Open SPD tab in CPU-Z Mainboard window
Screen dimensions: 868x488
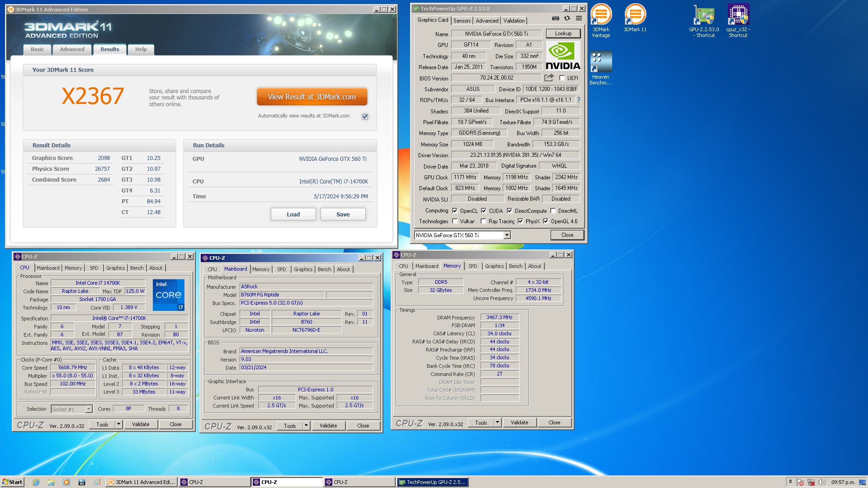click(281, 269)
